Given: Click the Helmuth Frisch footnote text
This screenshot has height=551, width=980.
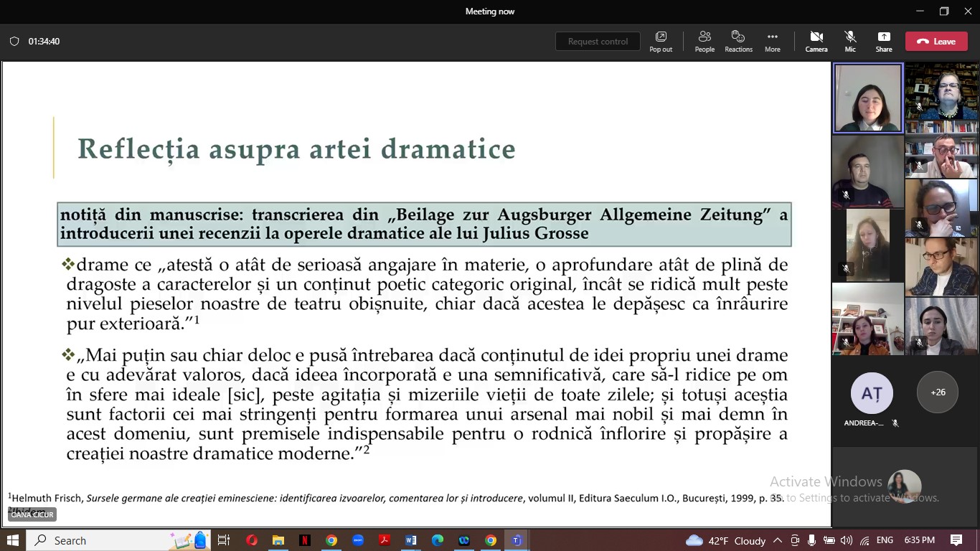Looking at the screenshot, I should click(x=396, y=498).
